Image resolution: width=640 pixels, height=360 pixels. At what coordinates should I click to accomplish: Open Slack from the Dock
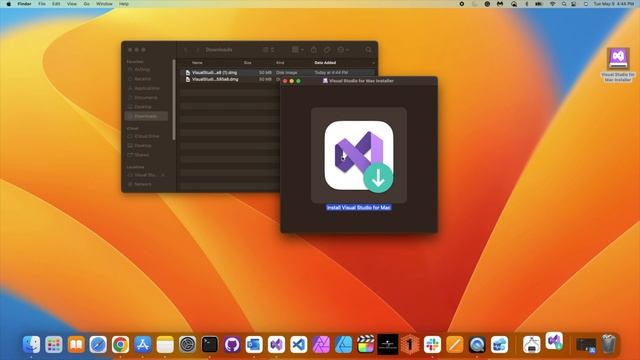432,344
